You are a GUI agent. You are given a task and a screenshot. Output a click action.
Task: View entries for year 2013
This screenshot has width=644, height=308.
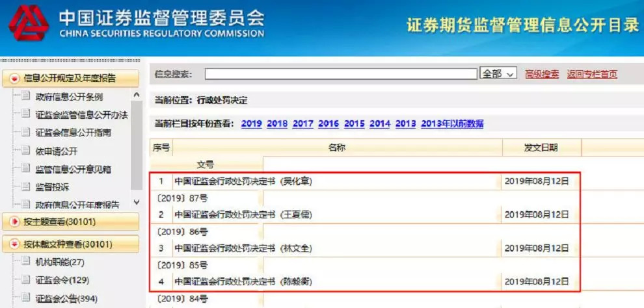click(406, 123)
